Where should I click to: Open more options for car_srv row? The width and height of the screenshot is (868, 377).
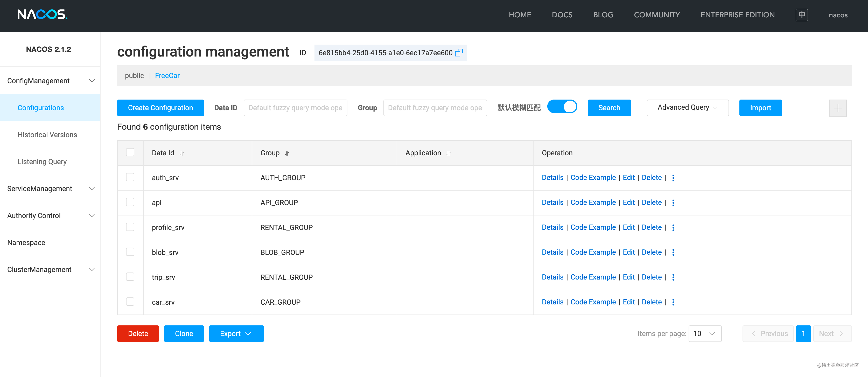[x=673, y=302]
